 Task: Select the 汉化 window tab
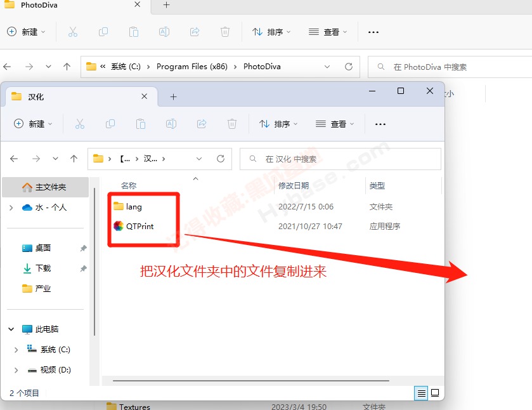pos(81,97)
